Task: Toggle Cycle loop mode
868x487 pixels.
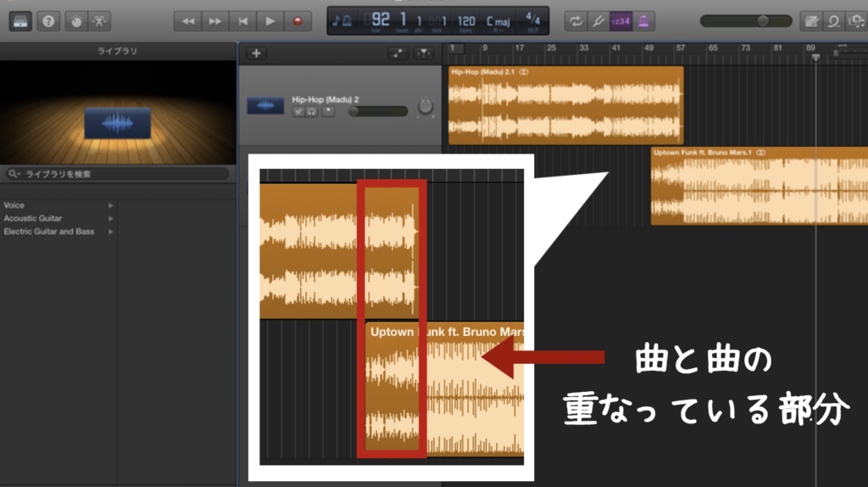Action: click(x=576, y=21)
